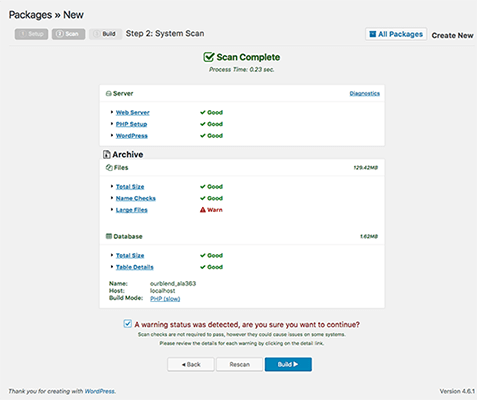477x400 pixels.
Task: Click the Scan Complete checkmark icon
Action: tap(209, 57)
